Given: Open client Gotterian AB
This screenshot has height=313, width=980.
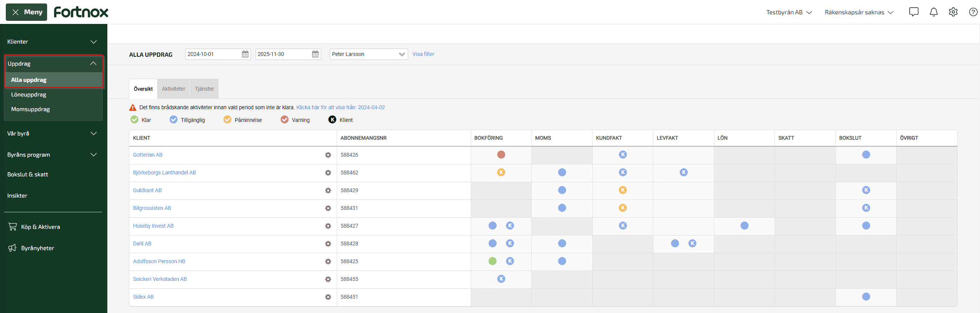Looking at the screenshot, I should (148, 155).
